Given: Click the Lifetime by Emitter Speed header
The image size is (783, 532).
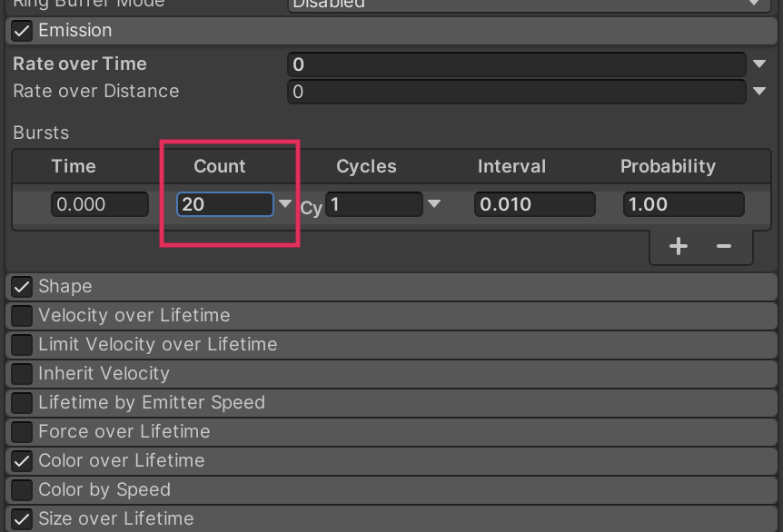Looking at the screenshot, I should (152, 403).
